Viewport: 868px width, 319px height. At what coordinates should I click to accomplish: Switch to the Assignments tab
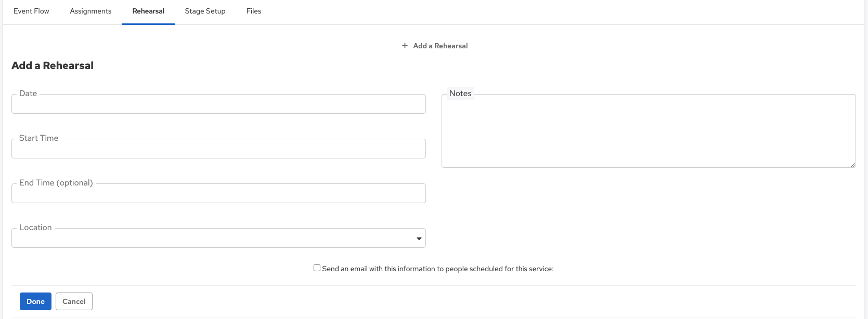[x=90, y=11]
